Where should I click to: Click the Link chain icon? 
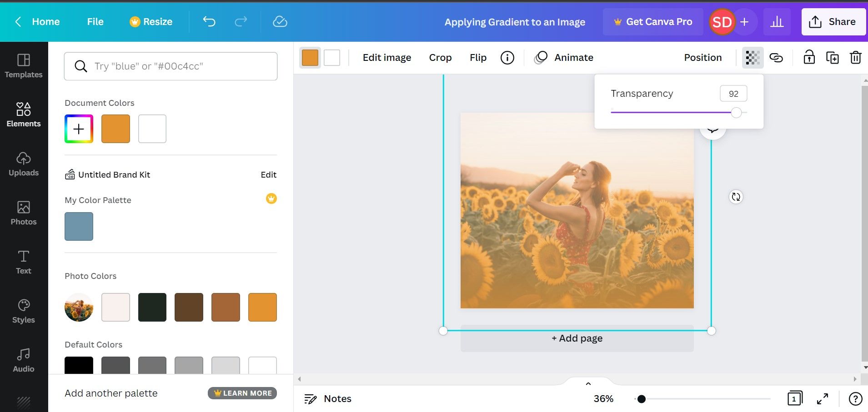[x=776, y=58]
